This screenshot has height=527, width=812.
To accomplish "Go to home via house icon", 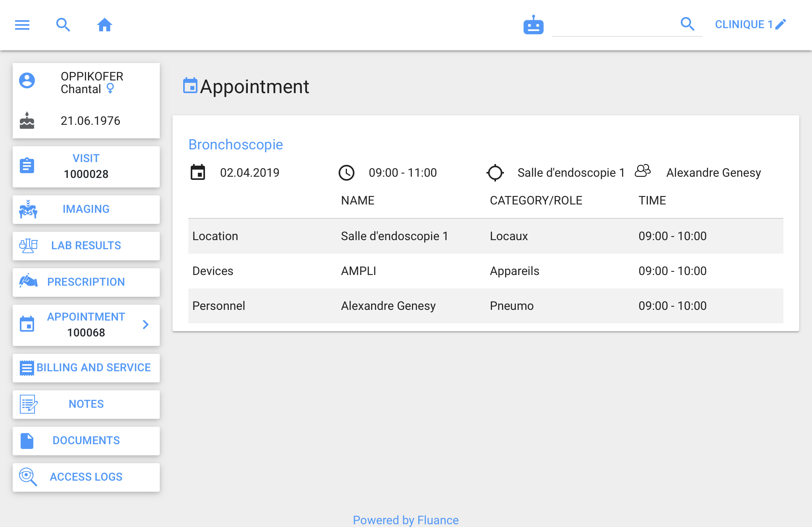I will pyautogui.click(x=105, y=25).
